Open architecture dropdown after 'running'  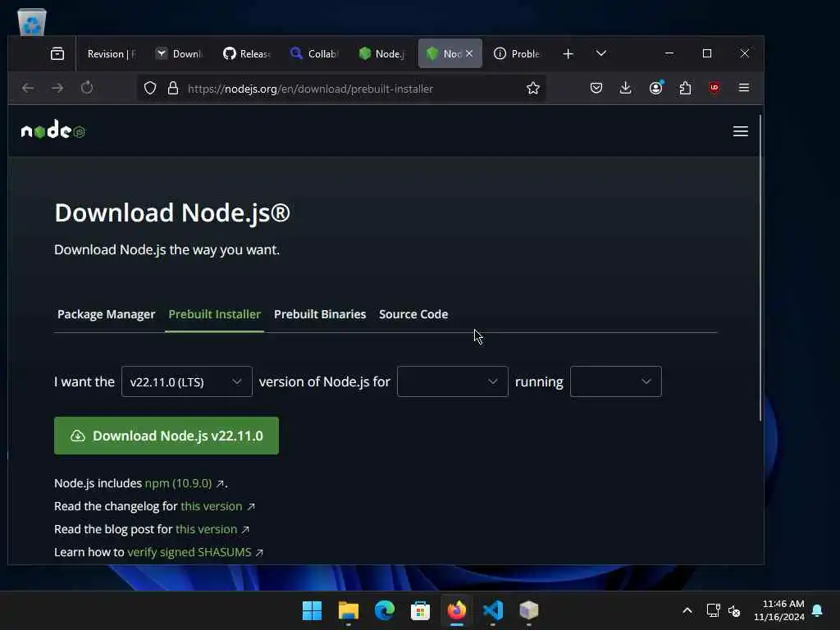tap(615, 381)
